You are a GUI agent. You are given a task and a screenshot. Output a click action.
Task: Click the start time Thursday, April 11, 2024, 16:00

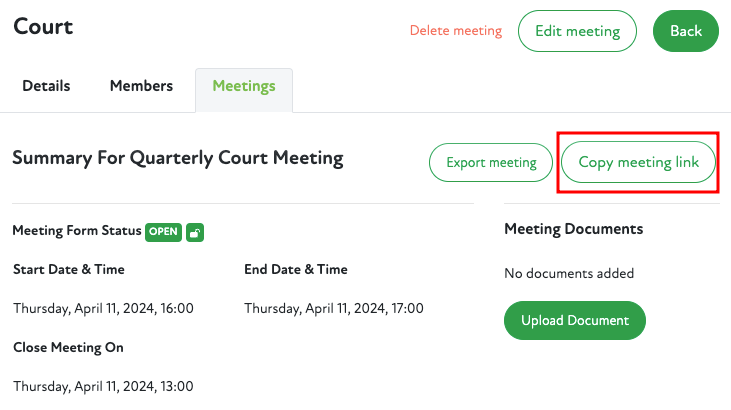tap(103, 308)
